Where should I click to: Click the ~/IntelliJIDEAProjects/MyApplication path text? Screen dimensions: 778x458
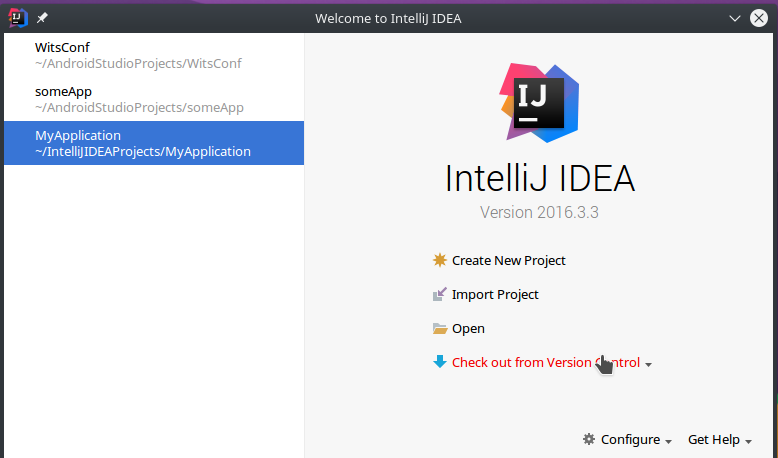[x=143, y=151]
